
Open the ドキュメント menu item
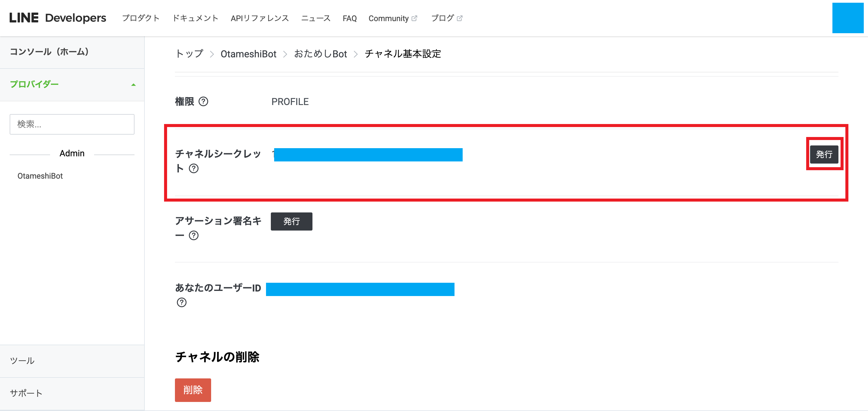[195, 18]
